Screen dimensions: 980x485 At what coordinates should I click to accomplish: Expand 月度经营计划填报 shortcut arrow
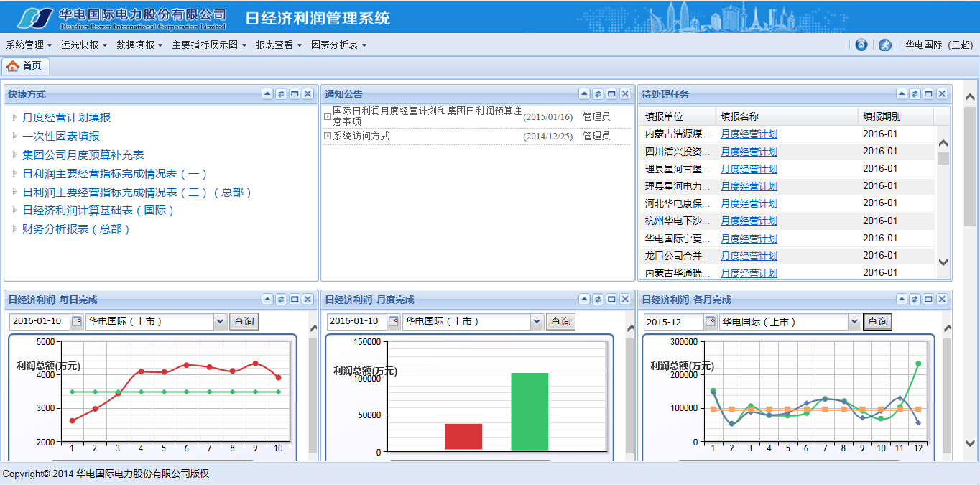[14, 117]
